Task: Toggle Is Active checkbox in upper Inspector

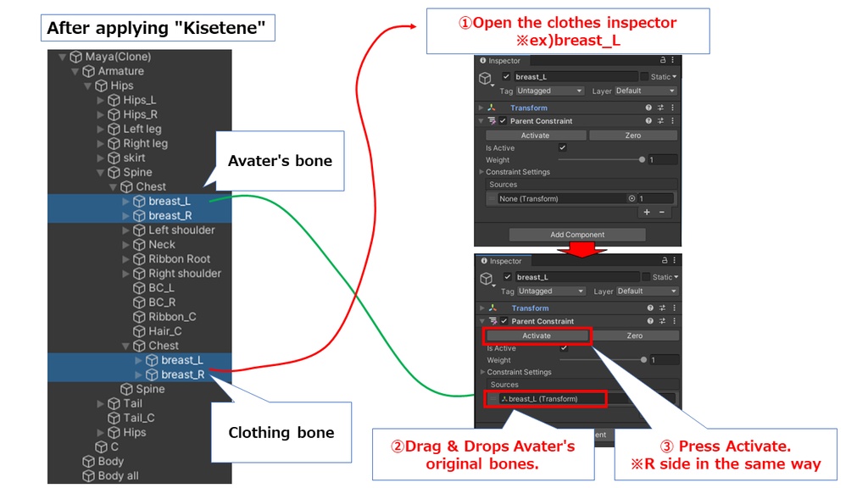Action: click(x=563, y=147)
